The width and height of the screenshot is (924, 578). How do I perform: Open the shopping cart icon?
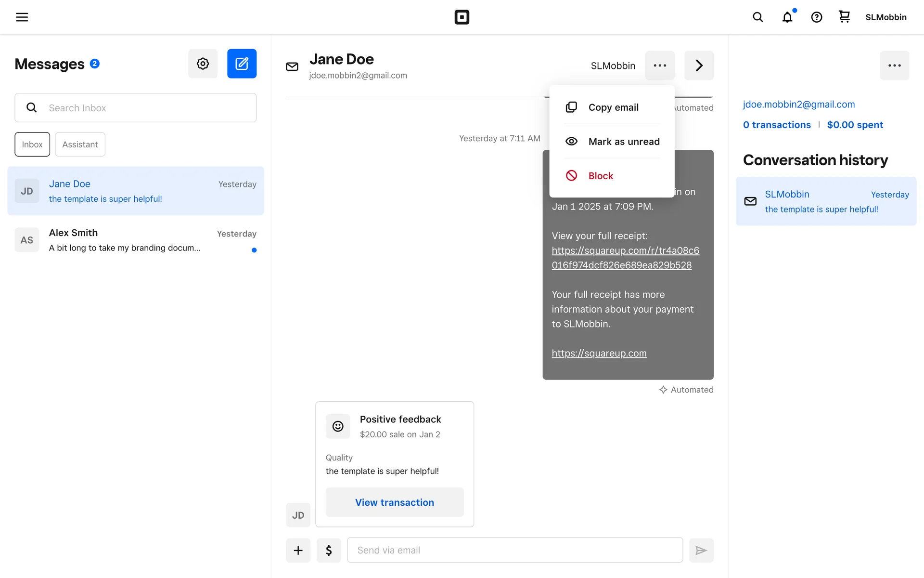844,17
